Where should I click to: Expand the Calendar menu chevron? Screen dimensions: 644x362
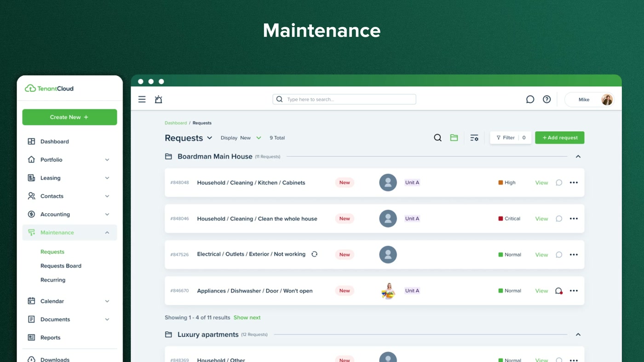pyautogui.click(x=107, y=301)
